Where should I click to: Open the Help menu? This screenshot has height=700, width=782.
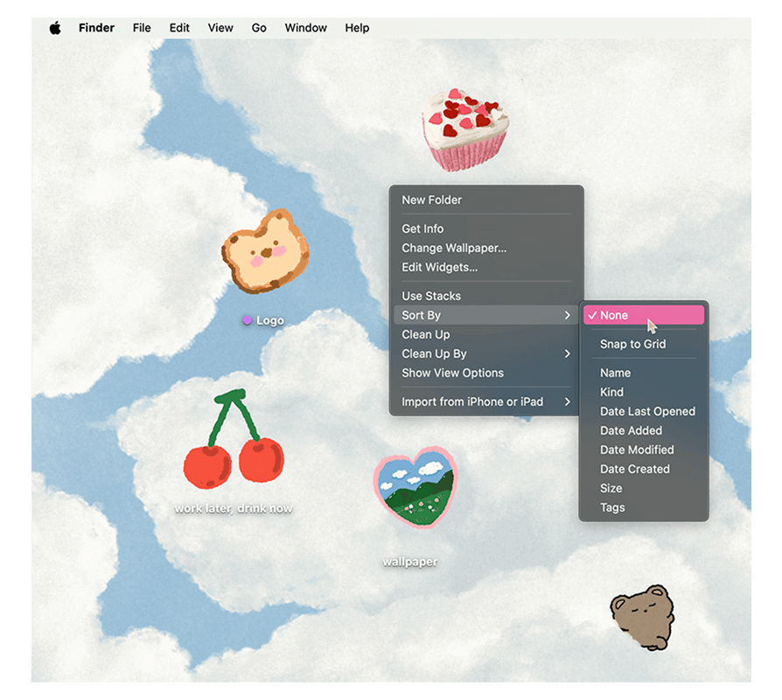[357, 28]
